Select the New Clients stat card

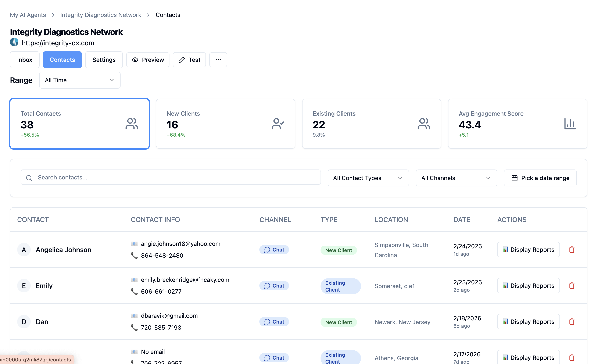pyautogui.click(x=225, y=124)
